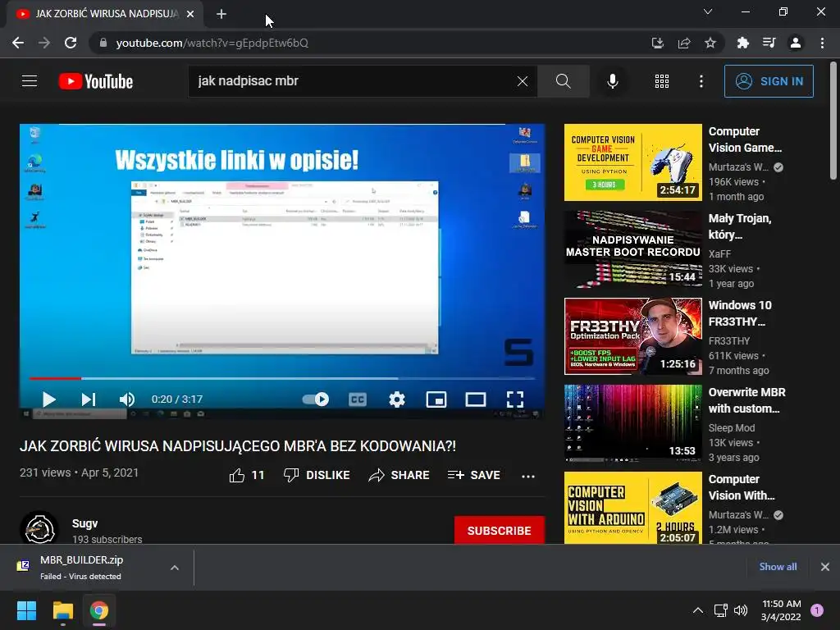Viewport: 840px width, 630px height.
Task: Toggle closed captions
Action: [358, 399]
